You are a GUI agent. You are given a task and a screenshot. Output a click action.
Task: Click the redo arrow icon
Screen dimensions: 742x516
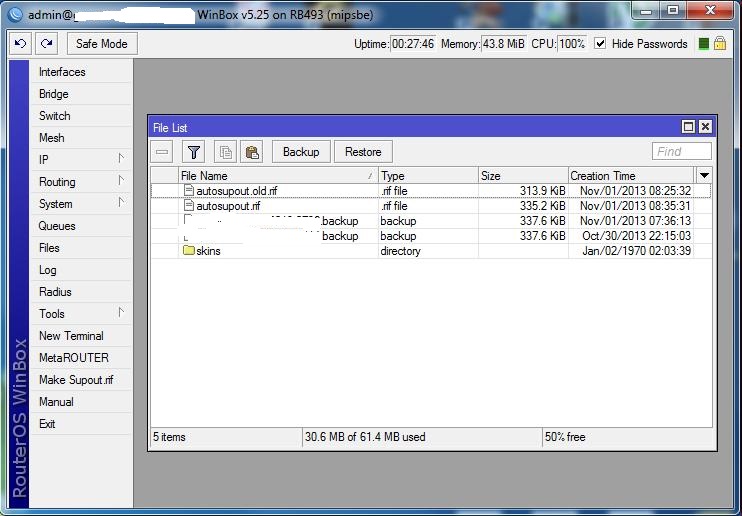(46, 44)
